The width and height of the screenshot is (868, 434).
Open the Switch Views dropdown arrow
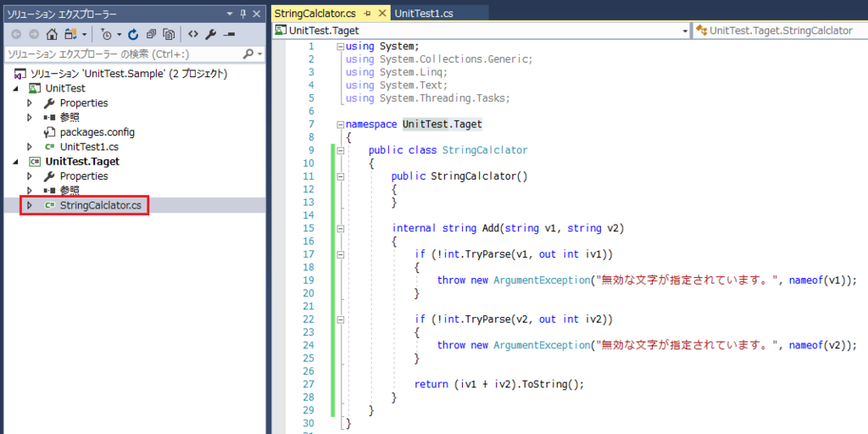84,35
